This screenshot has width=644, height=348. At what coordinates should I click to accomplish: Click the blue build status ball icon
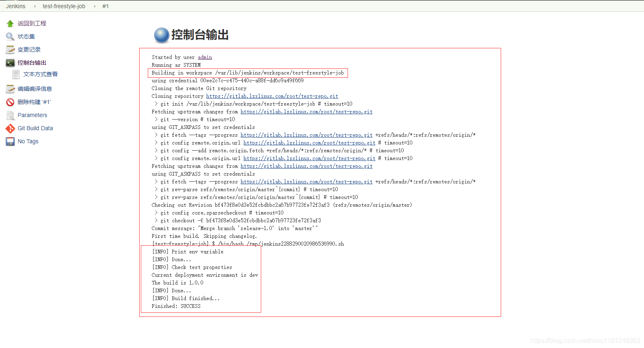pyautogui.click(x=162, y=35)
